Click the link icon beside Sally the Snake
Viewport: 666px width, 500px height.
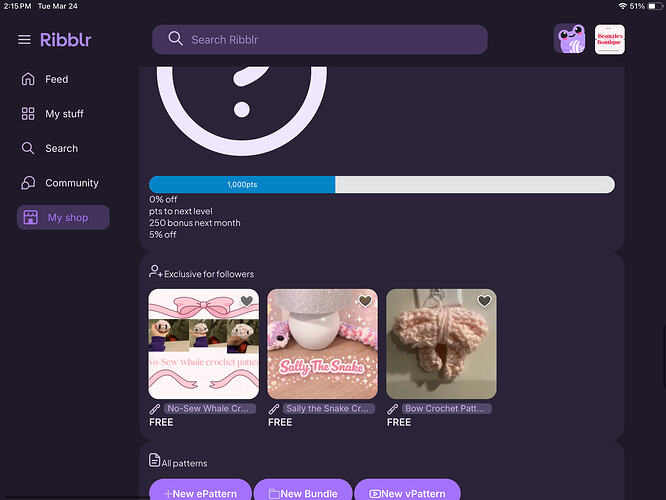[x=274, y=409]
